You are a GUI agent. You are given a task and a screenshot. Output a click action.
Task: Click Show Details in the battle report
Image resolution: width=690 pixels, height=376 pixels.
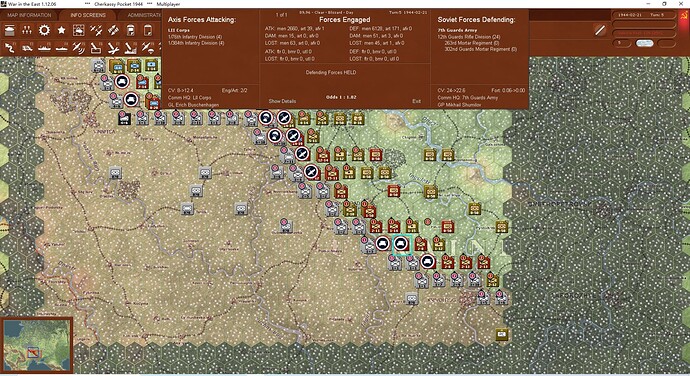(x=282, y=101)
